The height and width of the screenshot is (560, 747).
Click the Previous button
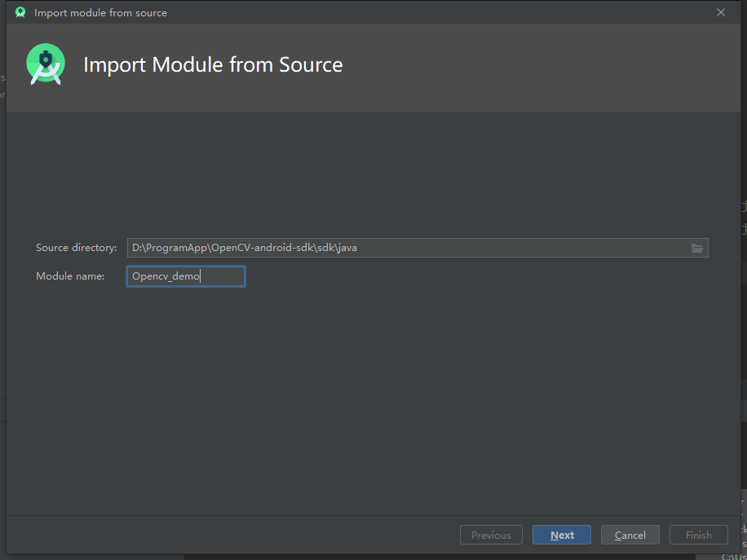(491, 535)
